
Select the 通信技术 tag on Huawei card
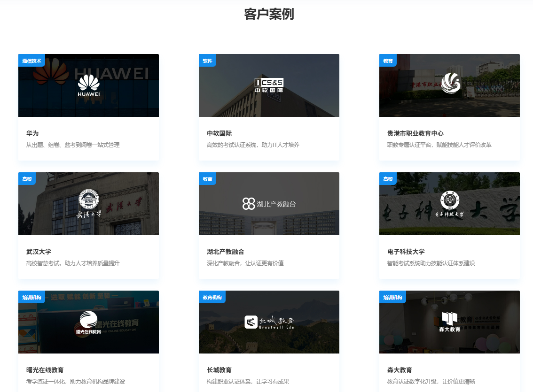point(31,61)
